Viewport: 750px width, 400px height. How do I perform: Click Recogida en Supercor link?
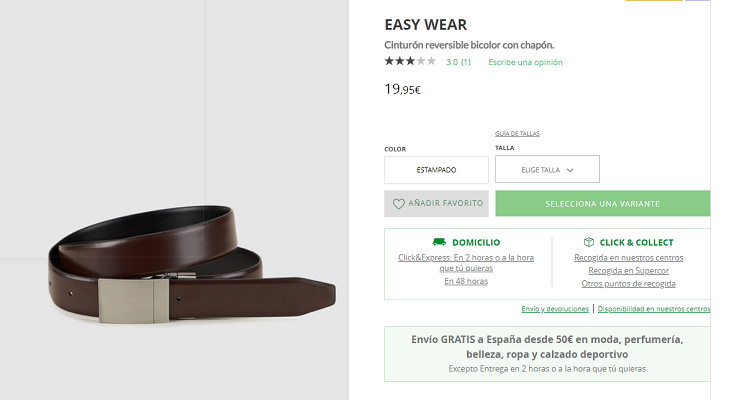pos(628,270)
